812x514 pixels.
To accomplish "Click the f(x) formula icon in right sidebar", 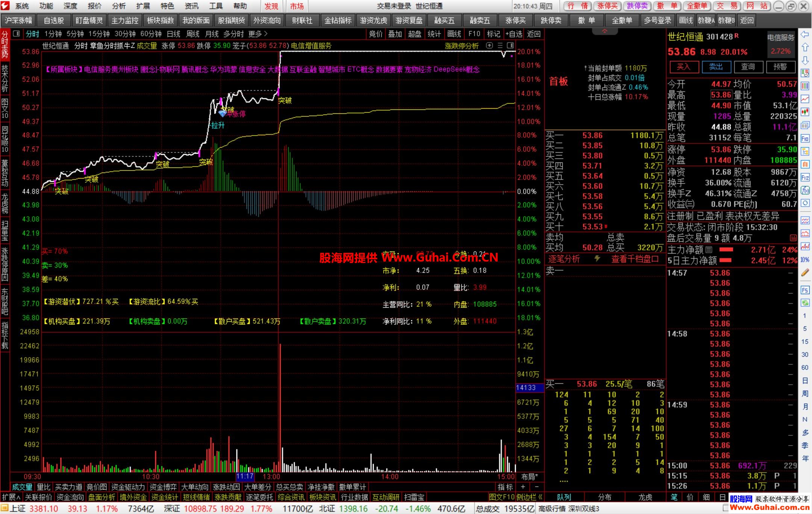I will pyautogui.click(x=805, y=190).
